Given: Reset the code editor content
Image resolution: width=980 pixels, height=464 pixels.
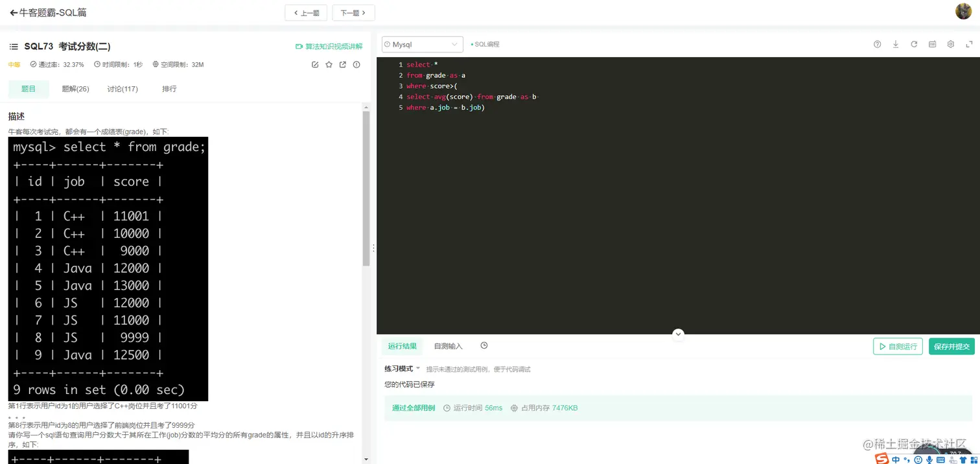Looking at the screenshot, I should click(914, 44).
